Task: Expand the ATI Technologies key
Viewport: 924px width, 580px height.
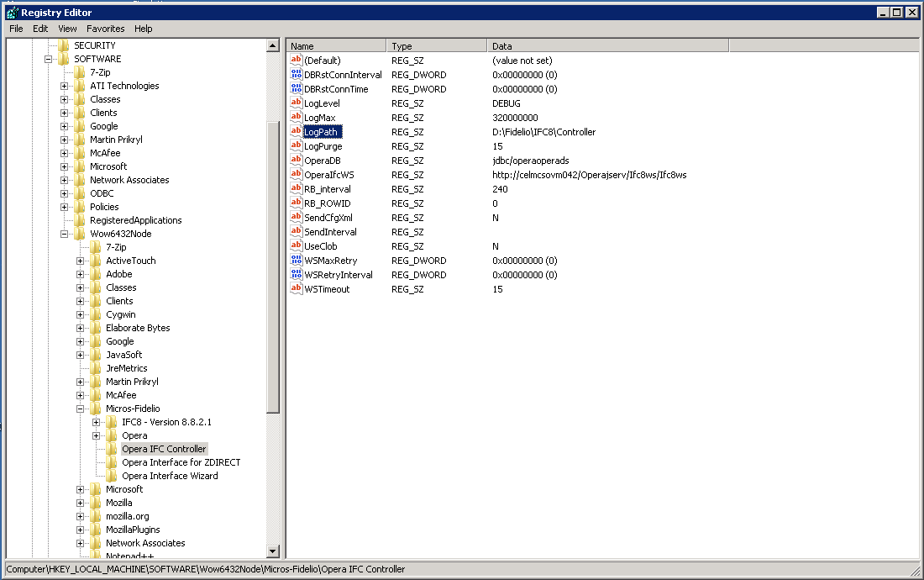Action: [64, 86]
